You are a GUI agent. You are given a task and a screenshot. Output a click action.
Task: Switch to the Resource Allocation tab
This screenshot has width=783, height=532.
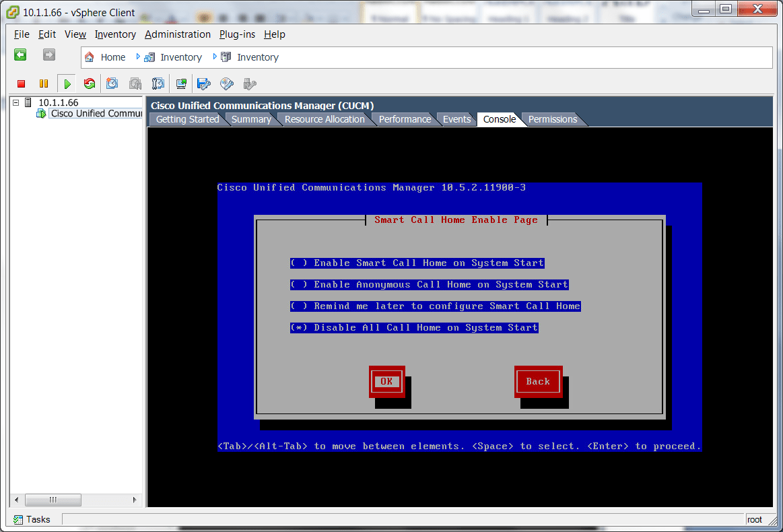[x=325, y=119]
